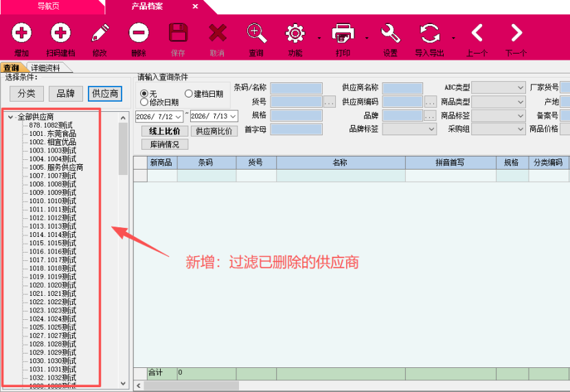
Task: Open dropdown arrow next to 导入导出
Action: 453,38
